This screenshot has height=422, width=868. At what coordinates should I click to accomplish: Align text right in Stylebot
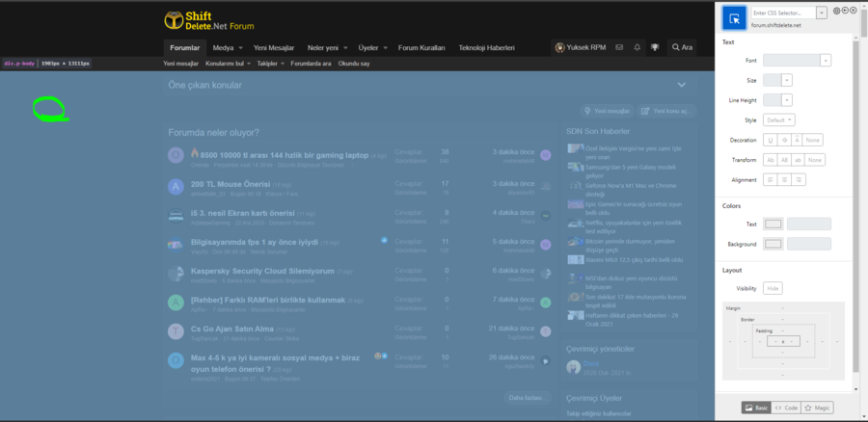pos(798,180)
